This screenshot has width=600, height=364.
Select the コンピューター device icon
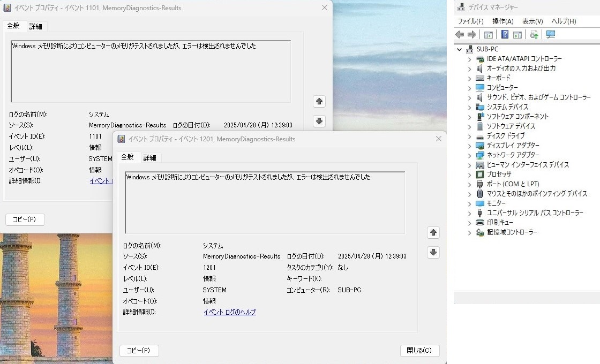[480, 88]
